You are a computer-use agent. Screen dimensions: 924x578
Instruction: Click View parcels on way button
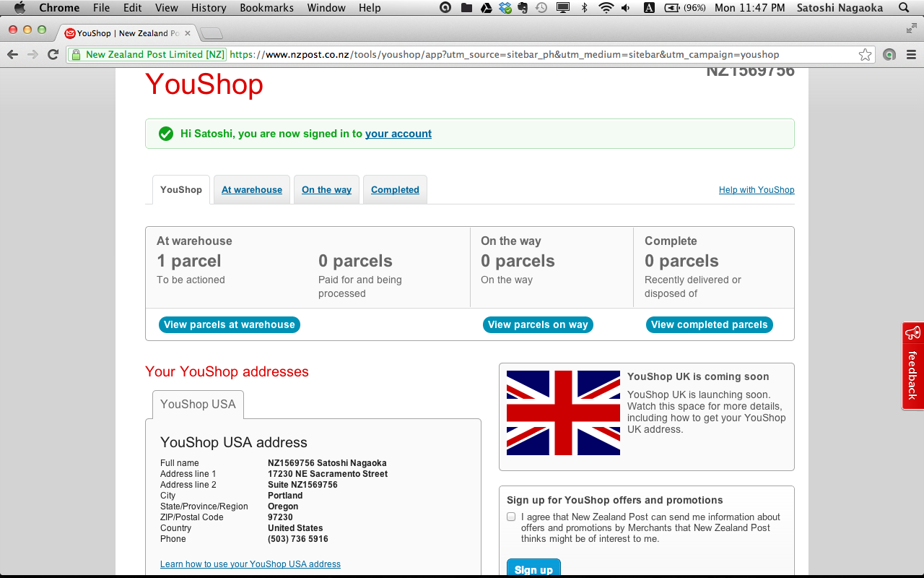[x=538, y=325]
